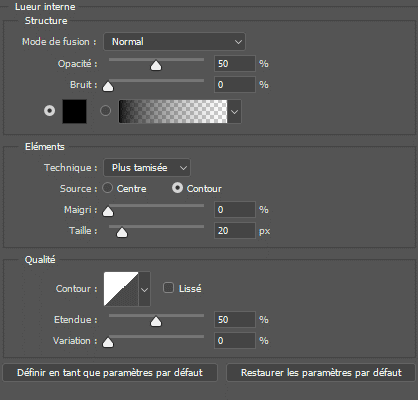Select the solid color radio button
418x400 pixels.
50,111
